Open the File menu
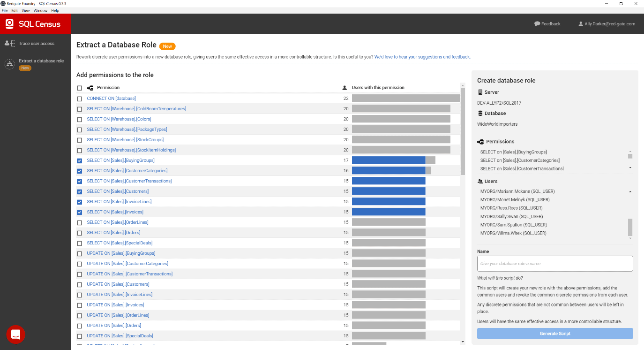Viewport: 644px width, 350px height. click(x=5, y=10)
